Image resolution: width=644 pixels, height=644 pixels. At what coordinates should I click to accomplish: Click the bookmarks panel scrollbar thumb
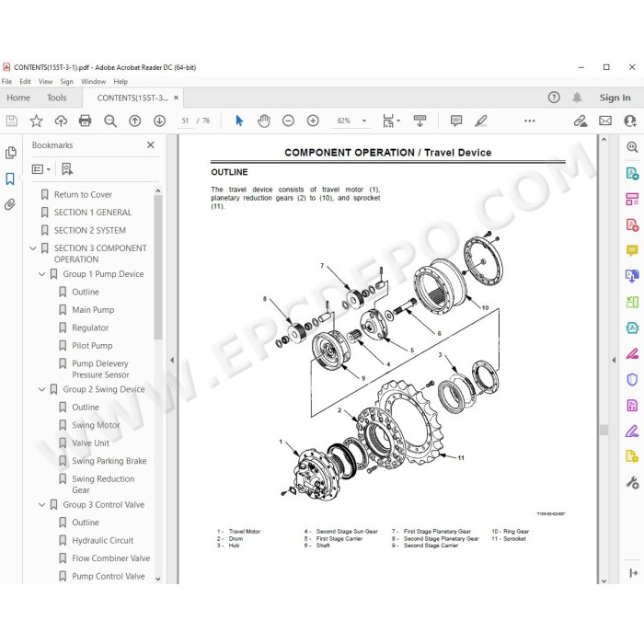click(x=158, y=267)
